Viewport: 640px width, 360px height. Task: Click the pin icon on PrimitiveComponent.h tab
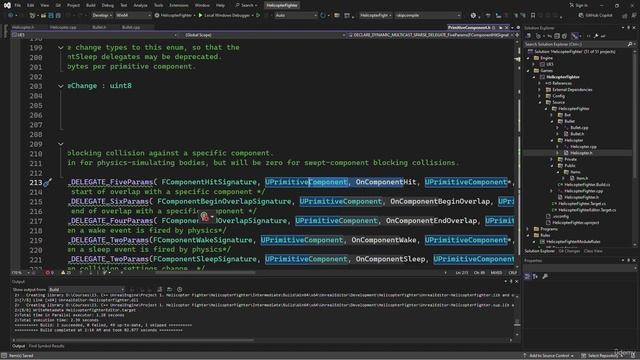pyautogui.click(x=500, y=27)
